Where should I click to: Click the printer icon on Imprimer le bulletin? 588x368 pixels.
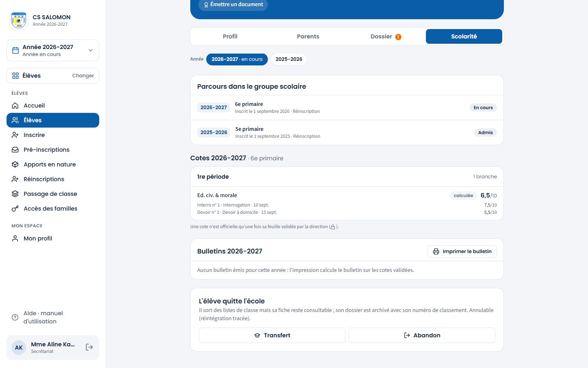(x=436, y=251)
